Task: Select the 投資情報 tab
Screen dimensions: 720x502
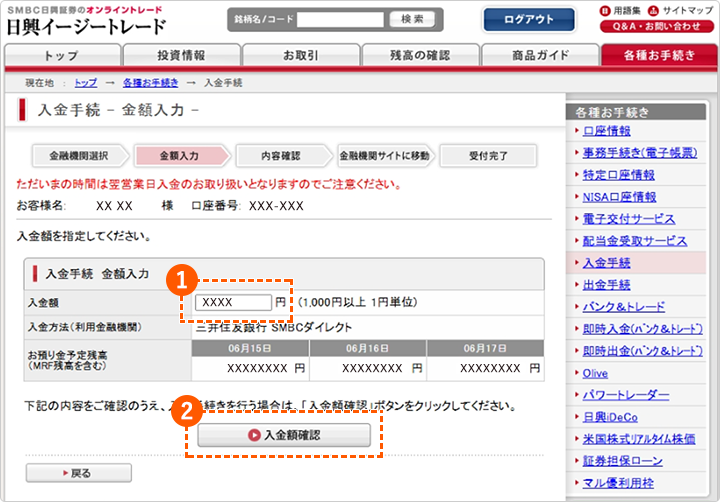Action: click(x=181, y=56)
